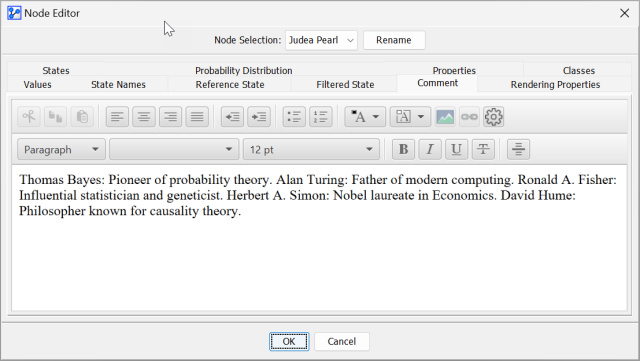Insert a horizontal rule
The image size is (640, 361).
[x=518, y=149]
